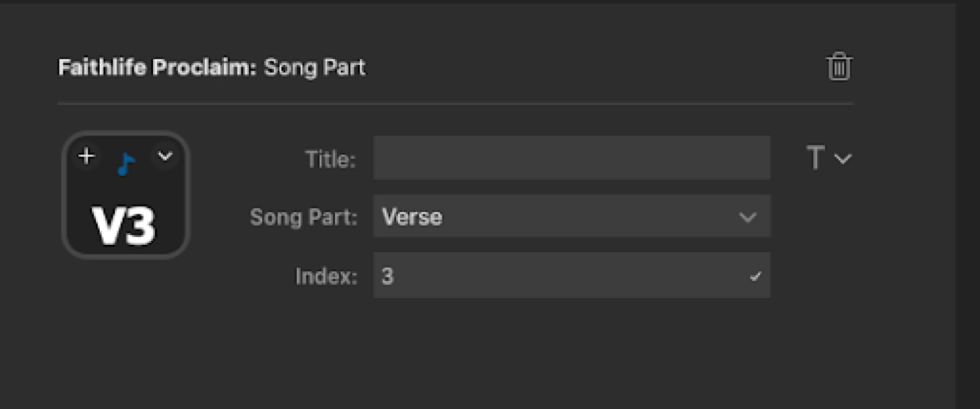Delete the Song Part action with trash icon
The image size is (980, 409).
tap(839, 66)
